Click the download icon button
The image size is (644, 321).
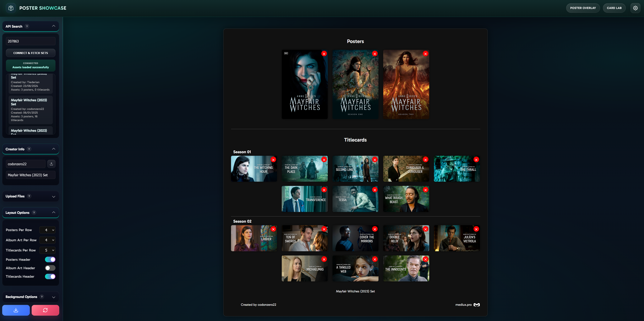[x=16, y=310]
